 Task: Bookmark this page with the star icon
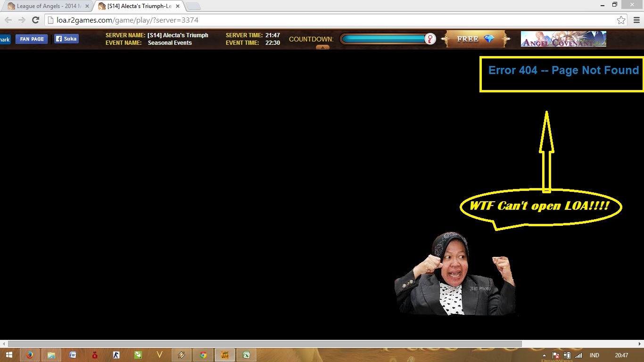(x=621, y=20)
